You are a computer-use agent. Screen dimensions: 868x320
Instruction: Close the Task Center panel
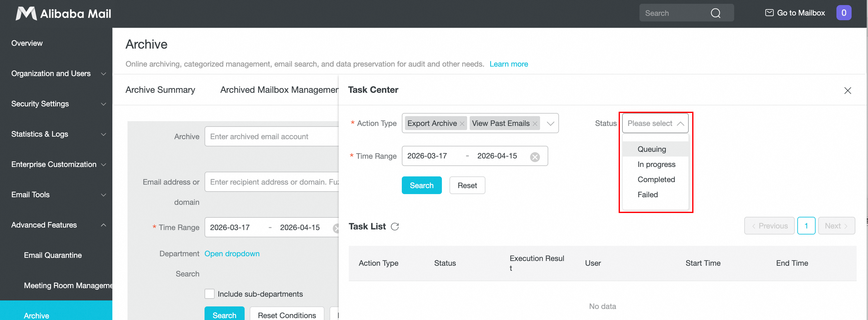click(x=847, y=90)
